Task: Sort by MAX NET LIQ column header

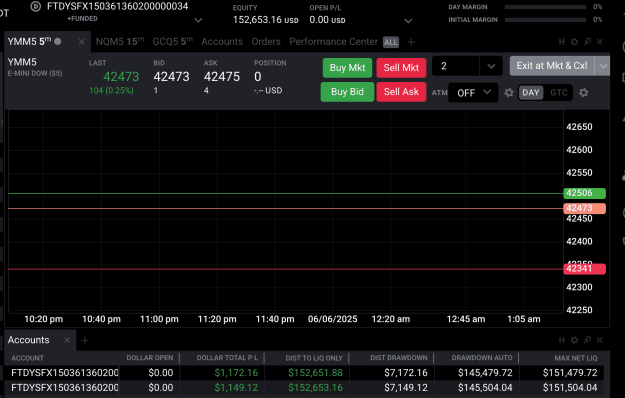Action: 576,358
